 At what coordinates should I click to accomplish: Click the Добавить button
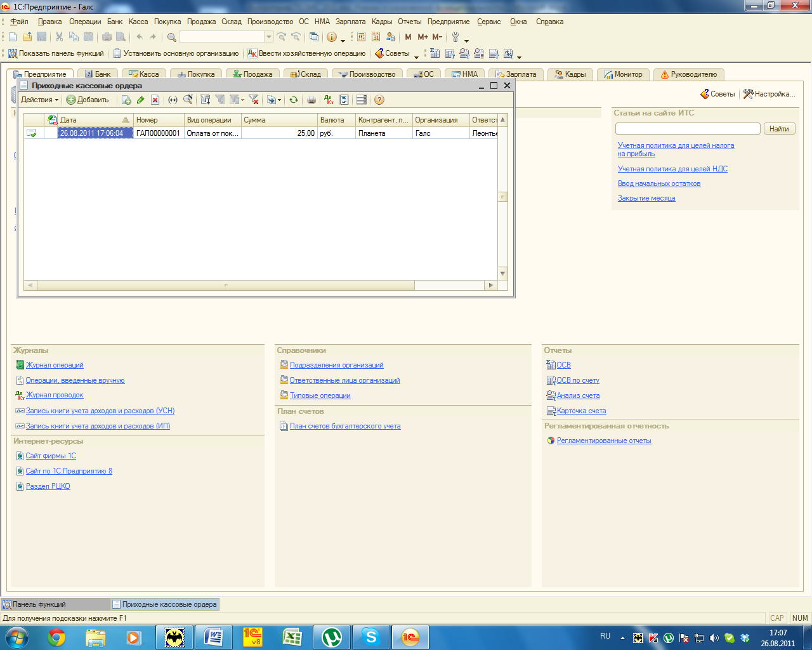pyautogui.click(x=88, y=100)
